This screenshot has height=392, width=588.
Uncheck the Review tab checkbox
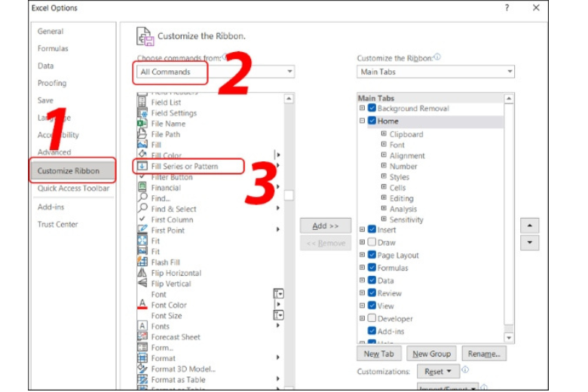[x=372, y=293]
